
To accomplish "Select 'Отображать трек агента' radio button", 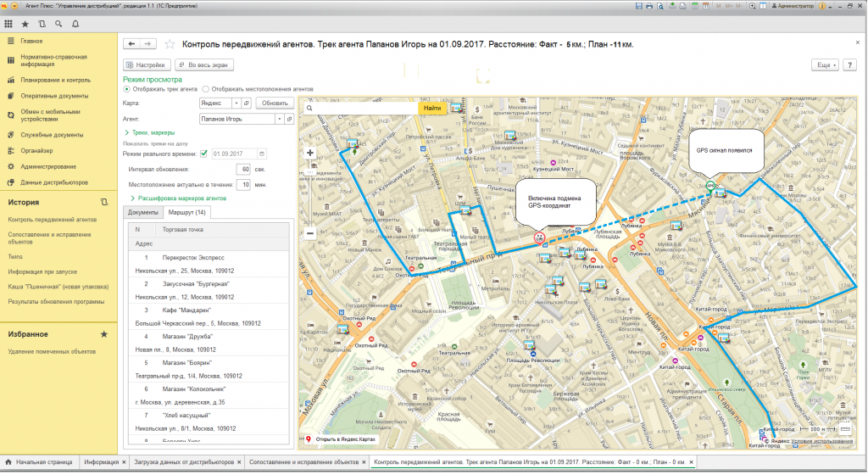I will pos(127,89).
